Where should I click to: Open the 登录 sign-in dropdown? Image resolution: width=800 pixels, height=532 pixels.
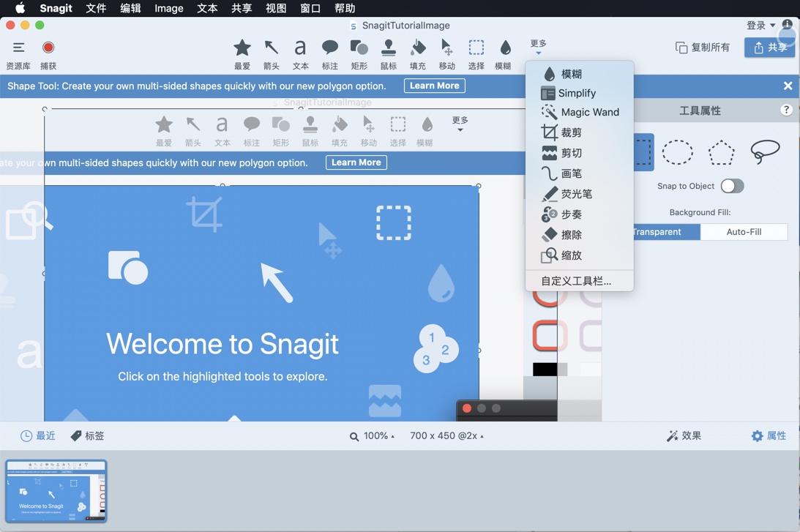(760, 26)
